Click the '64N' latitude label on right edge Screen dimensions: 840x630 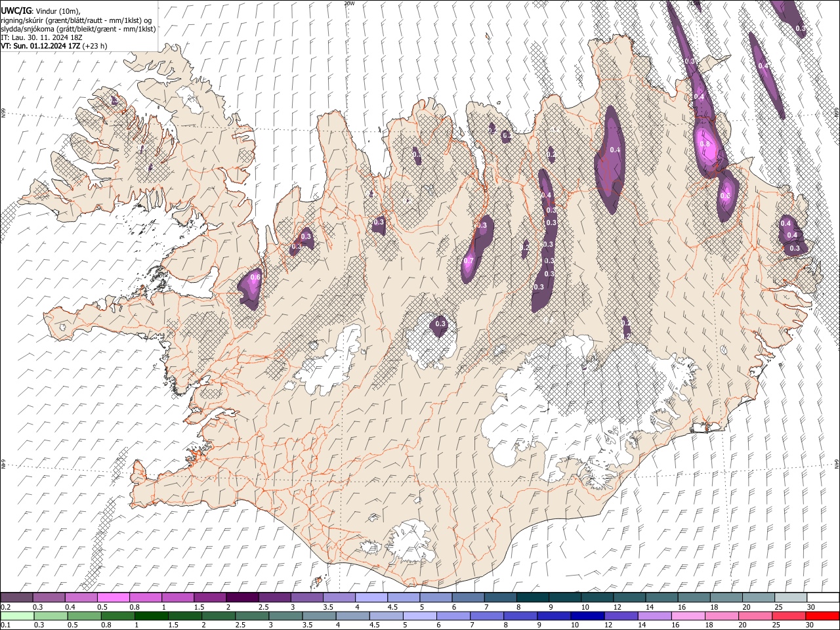pyautogui.click(x=837, y=463)
